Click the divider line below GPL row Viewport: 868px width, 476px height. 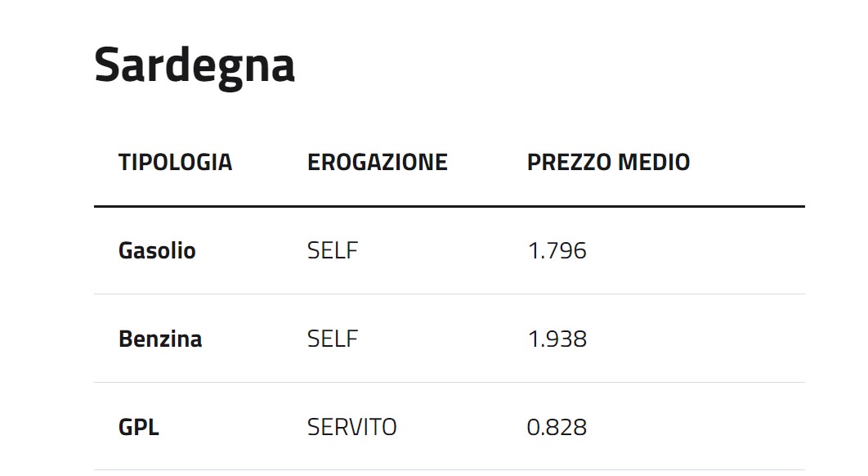coord(450,470)
